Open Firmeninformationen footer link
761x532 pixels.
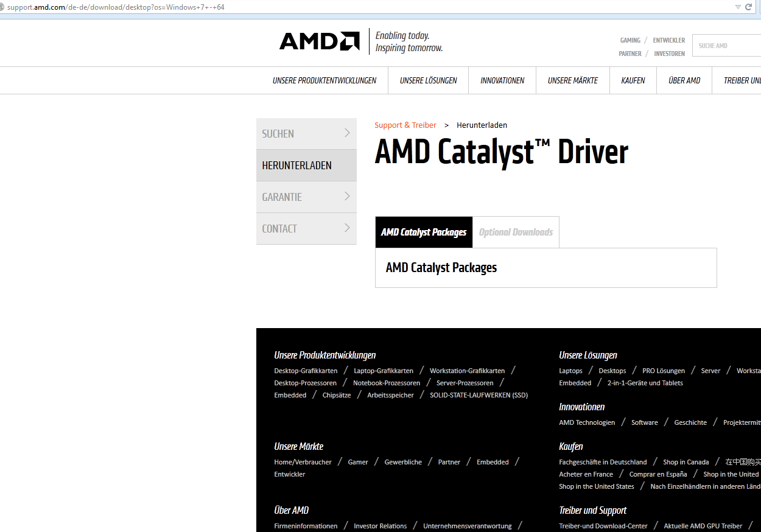click(306, 526)
